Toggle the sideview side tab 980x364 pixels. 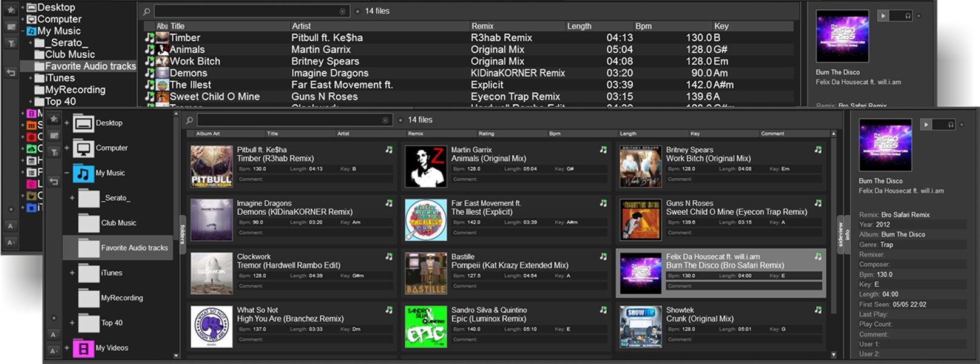841,235
